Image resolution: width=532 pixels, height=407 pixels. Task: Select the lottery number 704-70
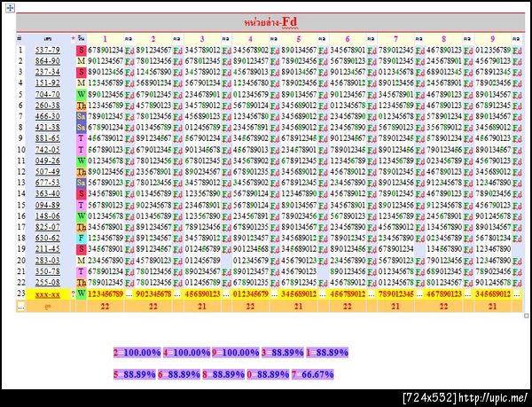(x=48, y=94)
